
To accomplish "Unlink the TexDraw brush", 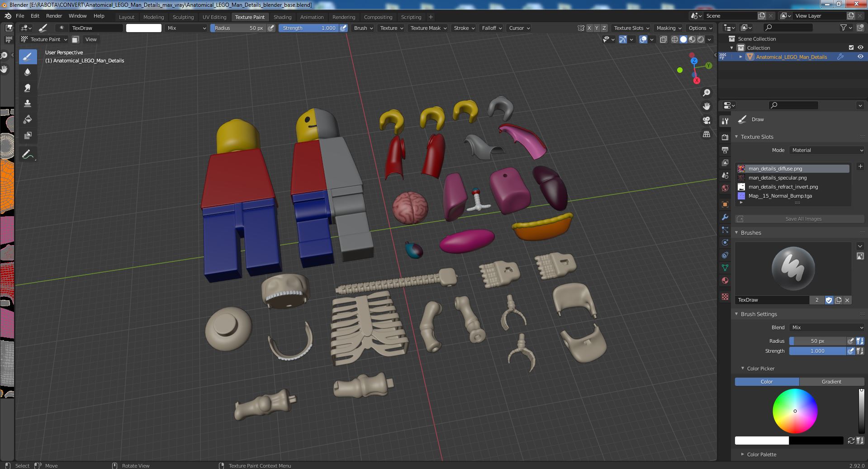I will [x=847, y=300].
